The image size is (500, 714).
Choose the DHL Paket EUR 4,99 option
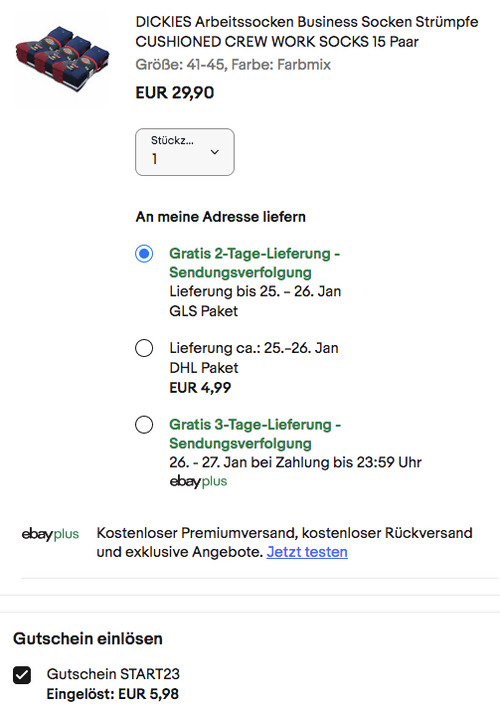pyautogui.click(x=144, y=348)
